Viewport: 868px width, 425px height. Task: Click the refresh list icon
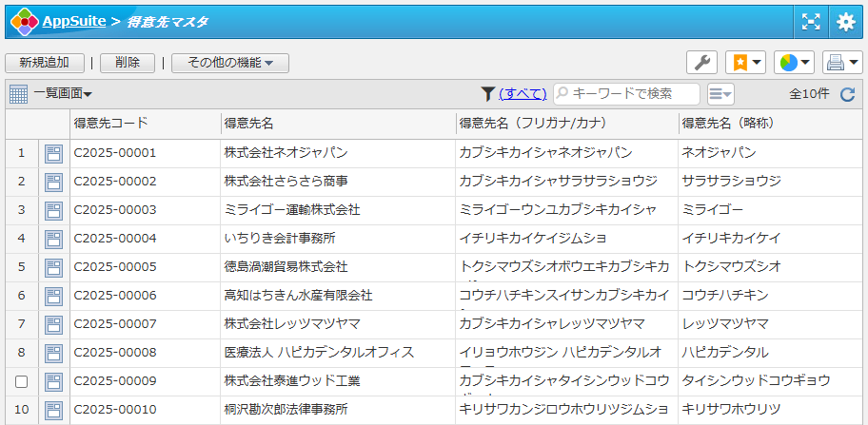(847, 94)
